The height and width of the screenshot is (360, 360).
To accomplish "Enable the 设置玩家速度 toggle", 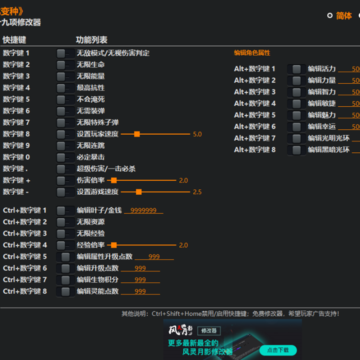I will click(x=65, y=134).
